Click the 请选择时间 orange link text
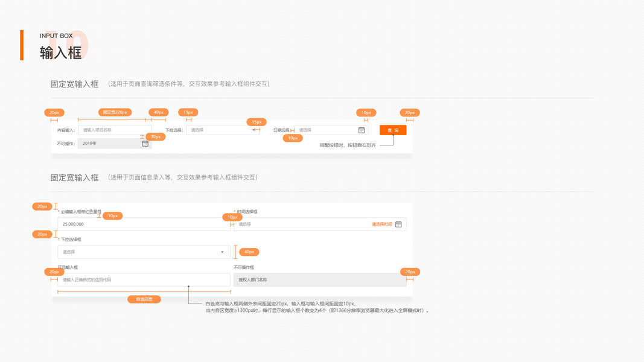 pos(382,224)
